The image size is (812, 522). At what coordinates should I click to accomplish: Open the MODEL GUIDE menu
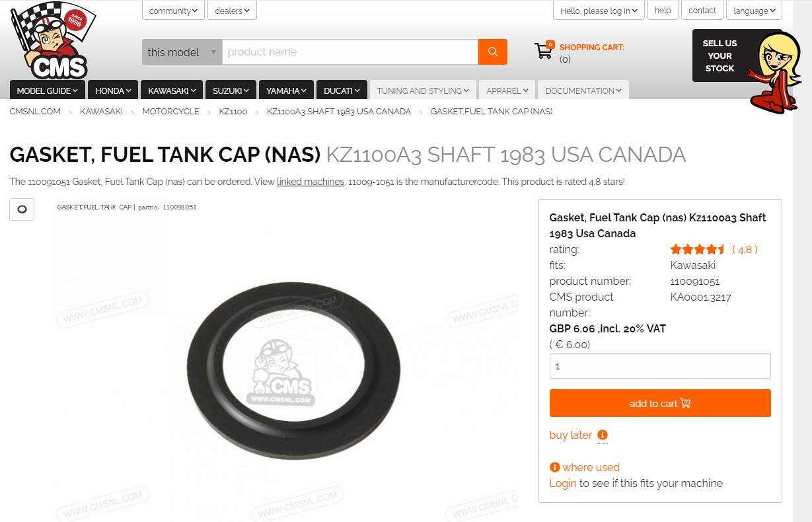(x=47, y=91)
